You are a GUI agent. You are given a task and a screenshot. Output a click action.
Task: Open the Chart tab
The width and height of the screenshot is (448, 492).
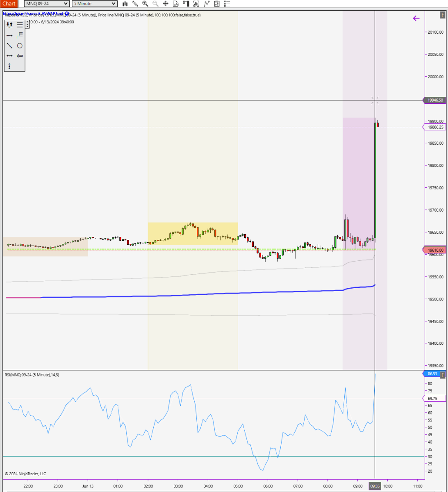(9, 4)
